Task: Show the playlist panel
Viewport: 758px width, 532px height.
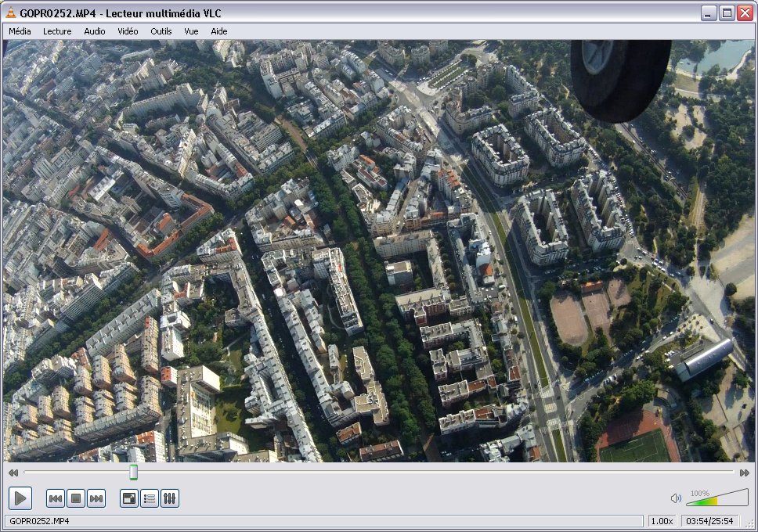Action: point(150,498)
